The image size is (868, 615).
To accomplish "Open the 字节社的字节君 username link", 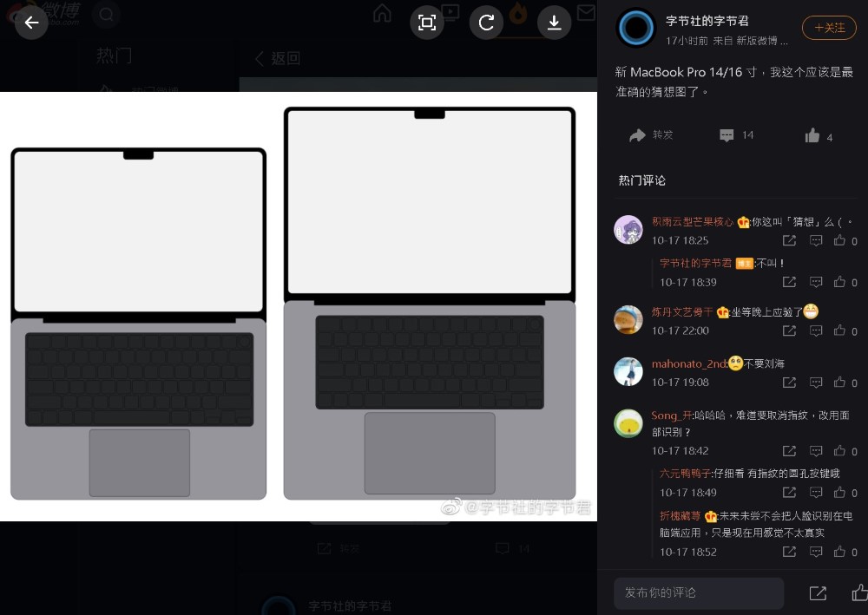I will (x=707, y=21).
